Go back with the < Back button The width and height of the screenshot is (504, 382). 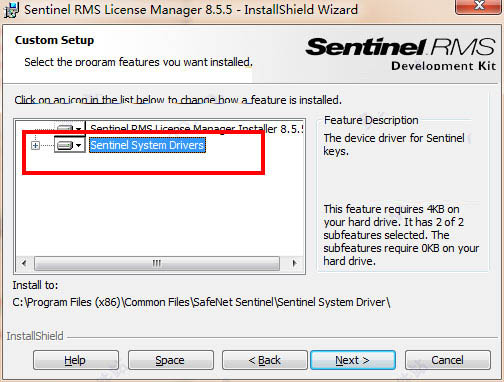(265, 360)
